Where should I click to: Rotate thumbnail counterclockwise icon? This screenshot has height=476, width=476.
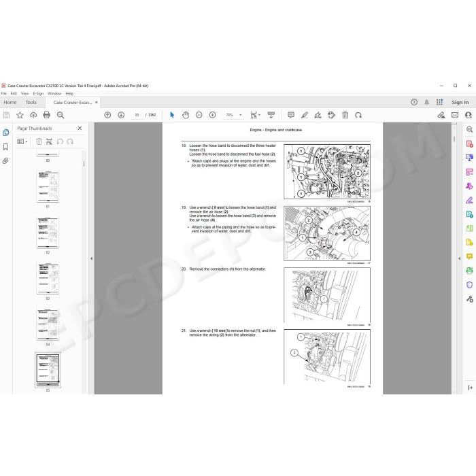pos(60,141)
